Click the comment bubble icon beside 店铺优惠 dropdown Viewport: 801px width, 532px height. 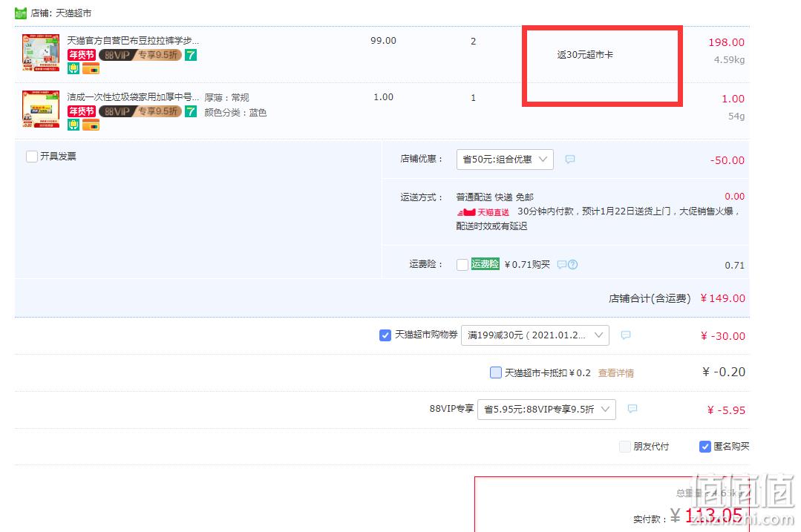tap(570, 160)
